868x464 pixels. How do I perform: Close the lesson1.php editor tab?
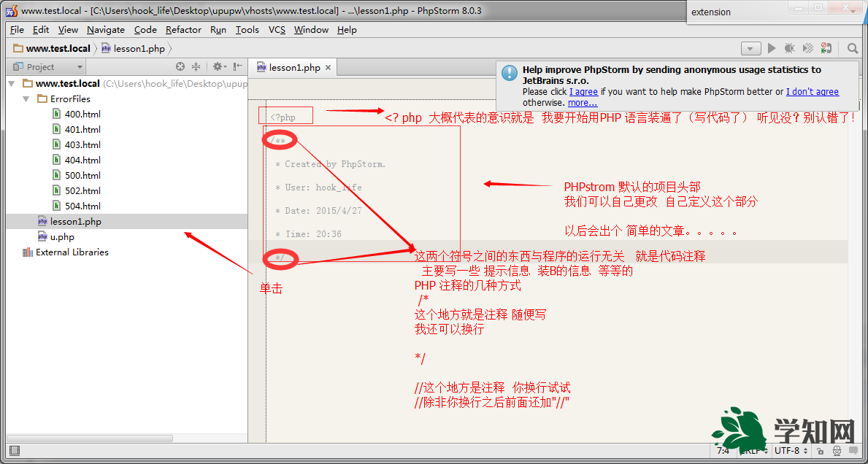click(x=328, y=67)
